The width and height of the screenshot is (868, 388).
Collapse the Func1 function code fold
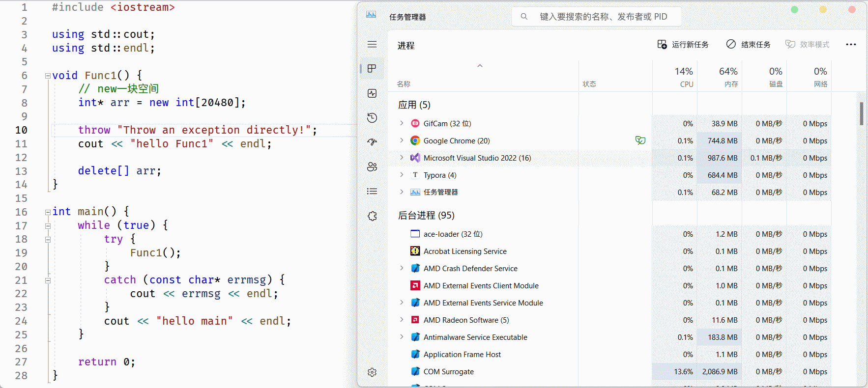(x=48, y=76)
